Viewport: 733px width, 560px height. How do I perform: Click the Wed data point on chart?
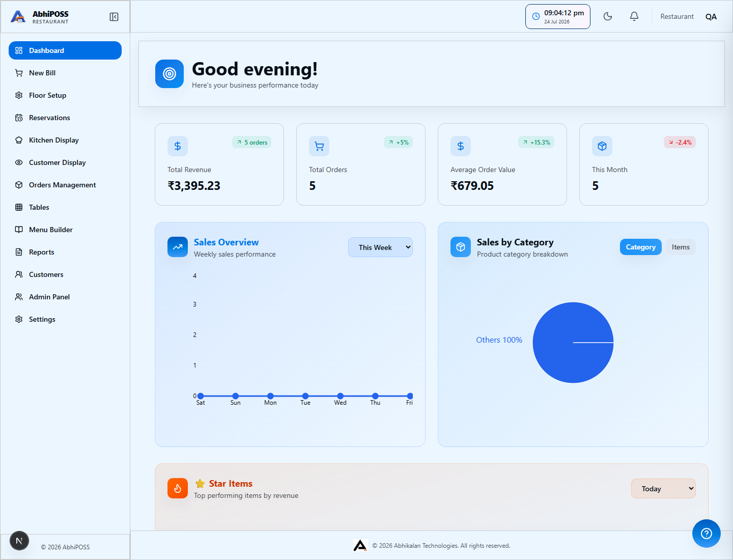[x=340, y=396]
